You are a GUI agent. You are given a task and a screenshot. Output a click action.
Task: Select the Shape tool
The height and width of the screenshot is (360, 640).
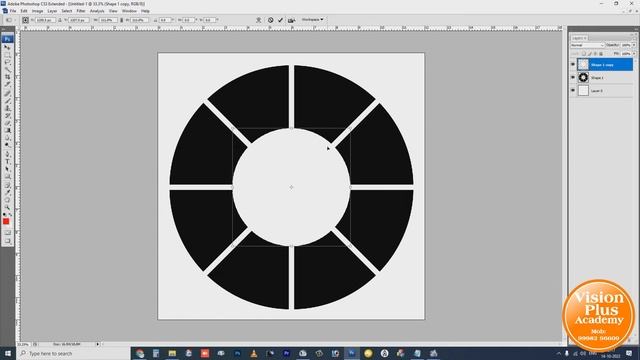coord(7,176)
